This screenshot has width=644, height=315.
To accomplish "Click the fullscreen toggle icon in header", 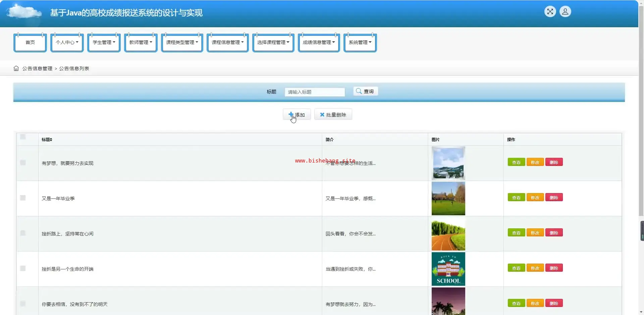I will click(550, 12).
